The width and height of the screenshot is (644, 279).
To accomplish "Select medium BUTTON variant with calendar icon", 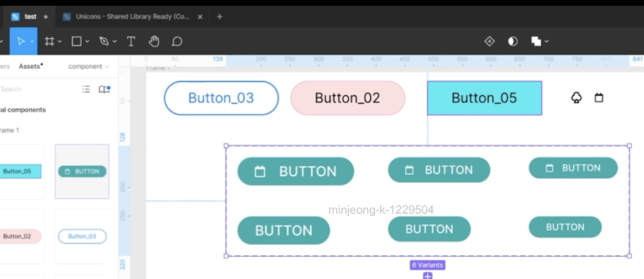I will 439,170.
